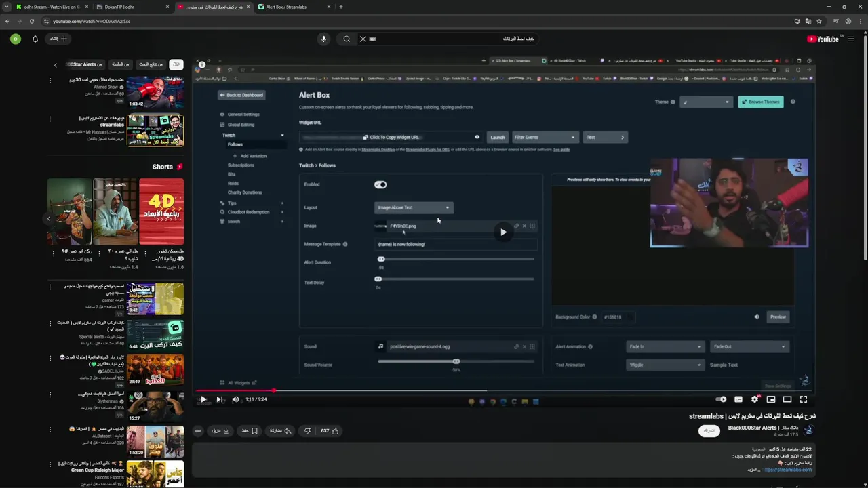Click the search magnifier button
This screenshot has height=488, width=868.
click(347, 39)
